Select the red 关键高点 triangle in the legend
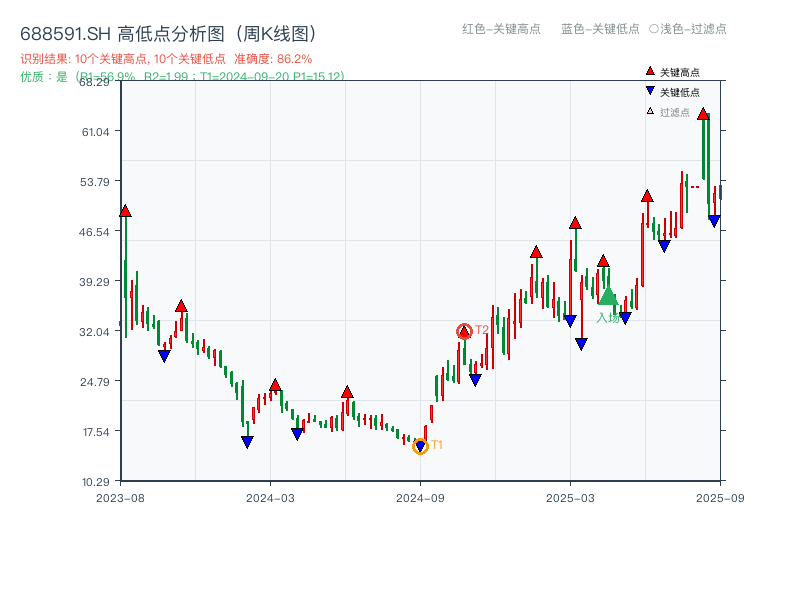Viewport: 800px width, 600px height. (648, 71)
